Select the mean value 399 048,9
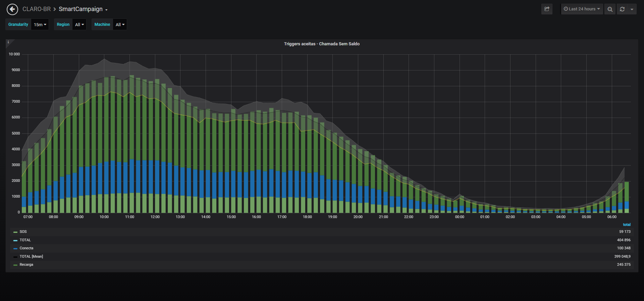This screenshot has height=301, width=644. pyautogui.click(x=623, y=257)
